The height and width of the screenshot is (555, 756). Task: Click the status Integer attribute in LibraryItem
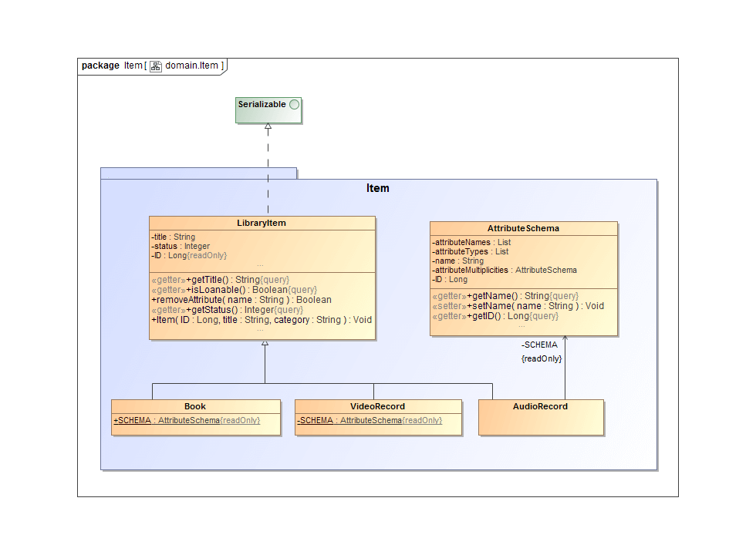pyautogui.click(x=181, y=246)
